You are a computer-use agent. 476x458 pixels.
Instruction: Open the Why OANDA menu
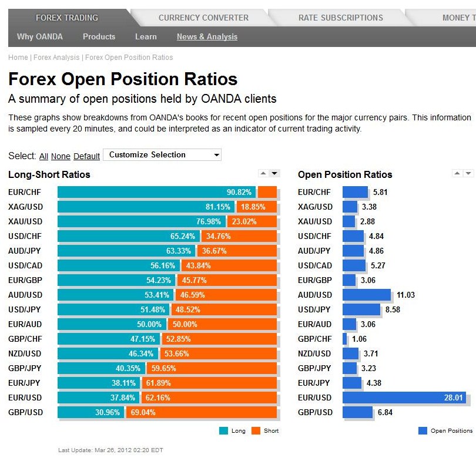pyautogui.click(x=40, y=37)
